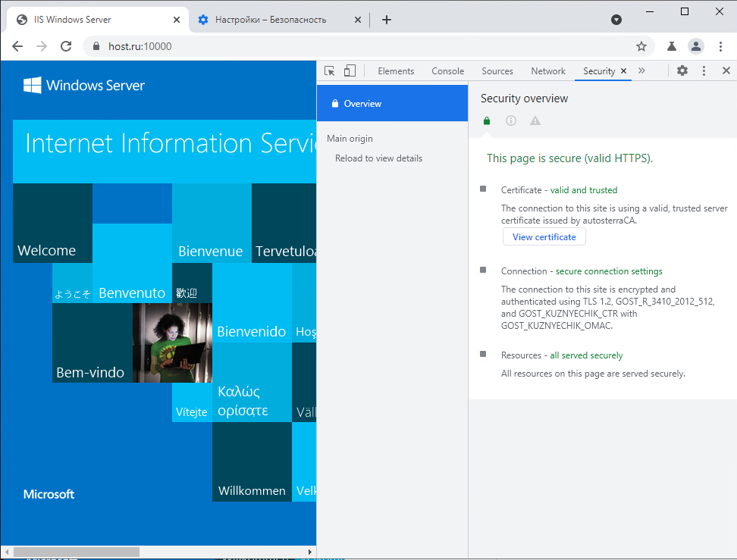This screenshot has height=560, width=737.
Task: Click the Benvenuto tile
Action: (132, 263)
